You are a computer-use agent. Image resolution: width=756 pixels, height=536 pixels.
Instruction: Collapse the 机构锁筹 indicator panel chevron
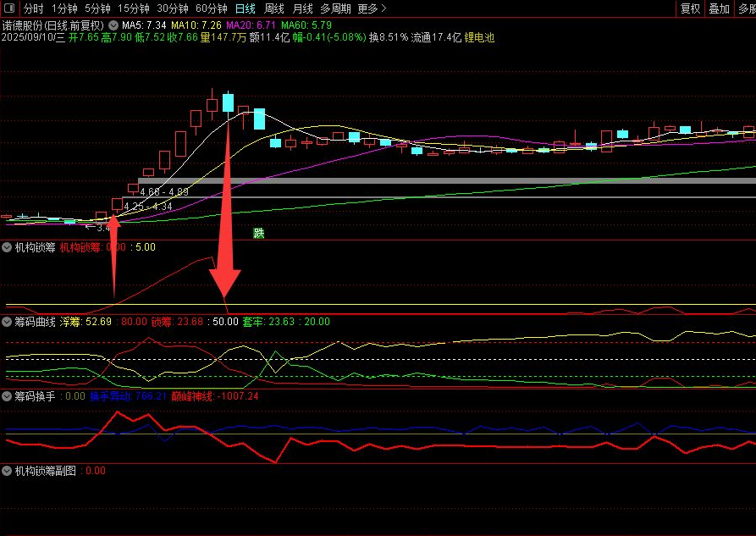[x=8, y=248]
